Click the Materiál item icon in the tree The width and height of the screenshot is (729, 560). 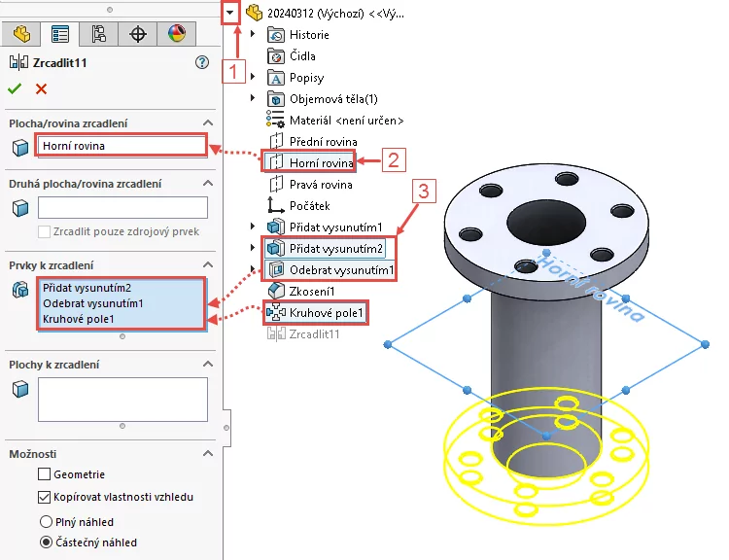pyautogui.click(x=275, y=120)
